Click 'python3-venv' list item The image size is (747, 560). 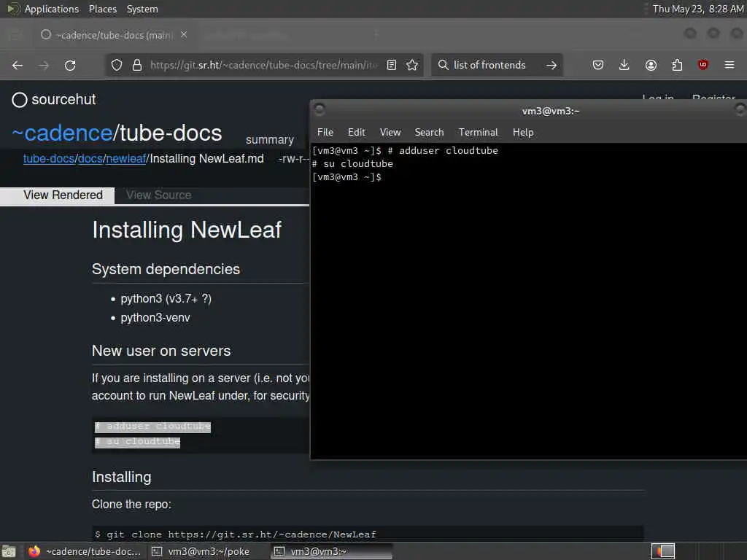pos(155,318)
